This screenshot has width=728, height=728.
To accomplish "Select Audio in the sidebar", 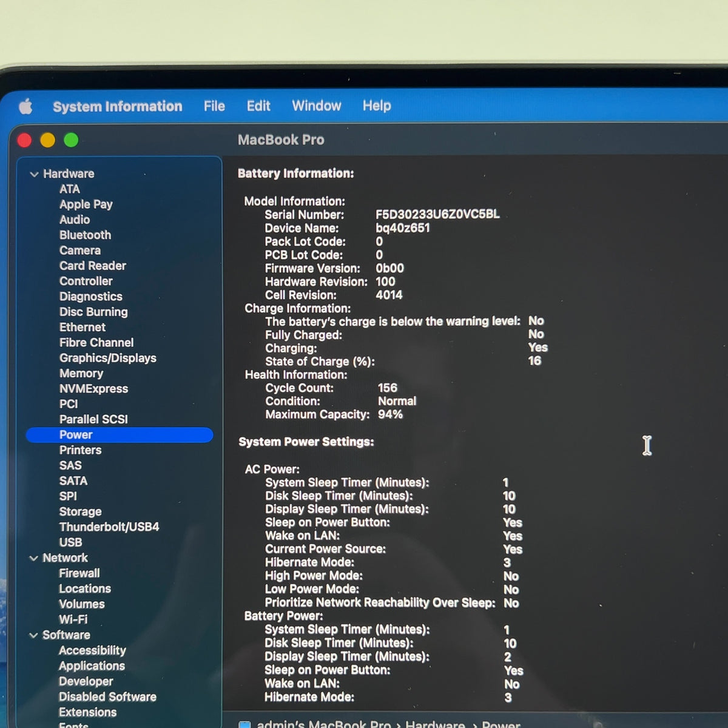I will point(75,220).
